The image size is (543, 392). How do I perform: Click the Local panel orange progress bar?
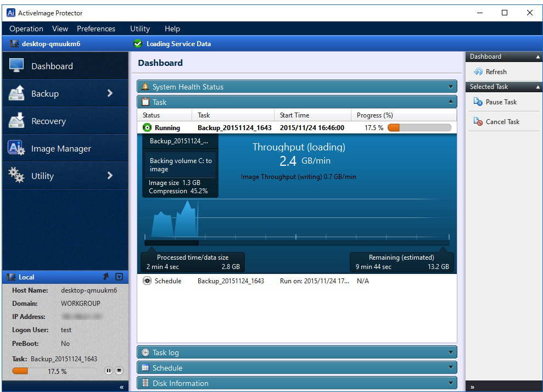click(54, 371)
